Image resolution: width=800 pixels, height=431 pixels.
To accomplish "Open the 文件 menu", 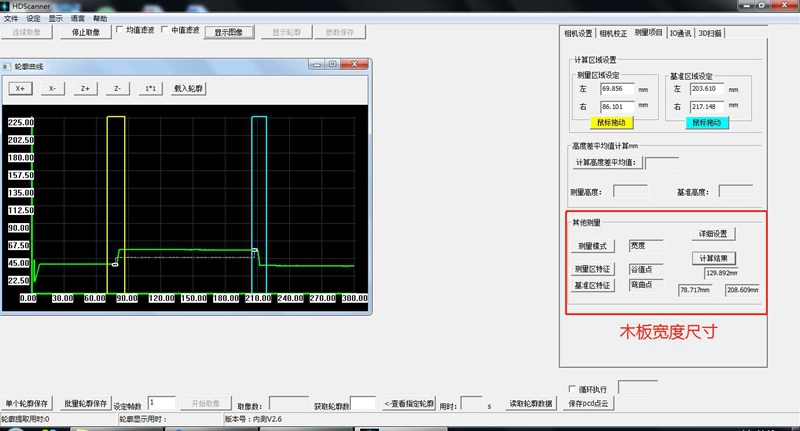I will pyautogui.click(x=11, y=18).
